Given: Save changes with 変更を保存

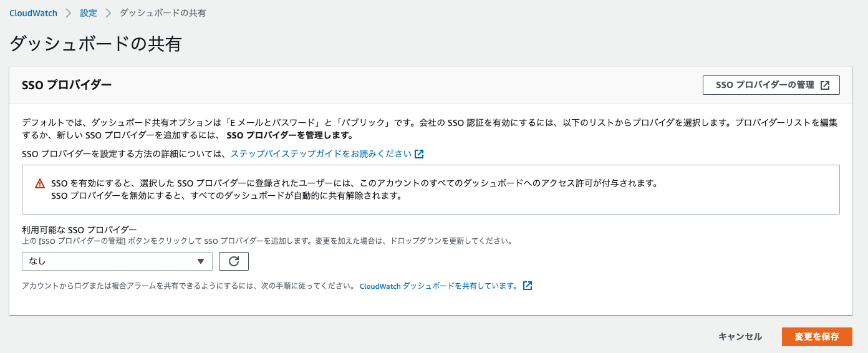Looking at the screenshot, I should pyautogui.click(x=817, y=337).
